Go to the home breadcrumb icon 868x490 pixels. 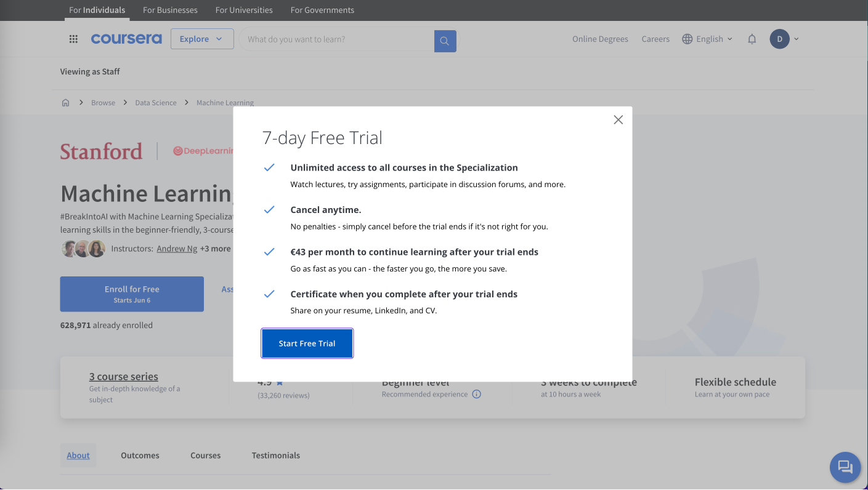coord(65,103)
